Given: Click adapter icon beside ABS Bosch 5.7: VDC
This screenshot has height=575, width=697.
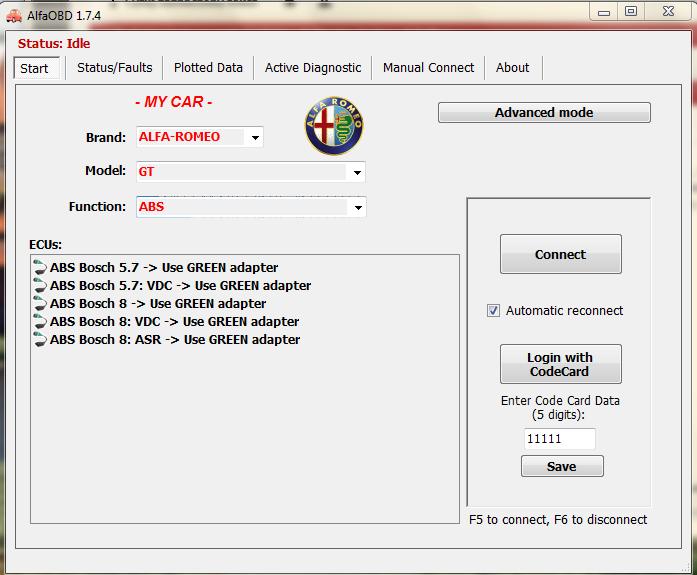Looking at the screenshot, I should click(40, 286).
